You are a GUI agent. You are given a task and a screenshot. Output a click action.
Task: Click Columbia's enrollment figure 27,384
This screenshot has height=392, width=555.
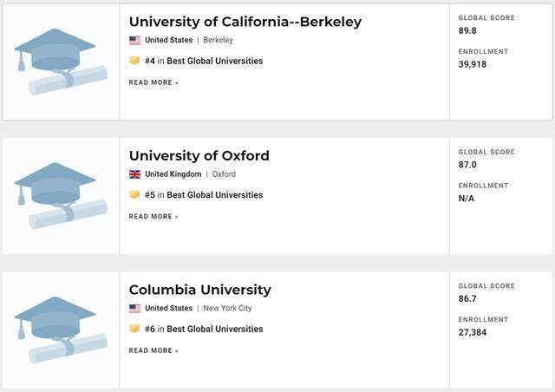[x=475, y=332]
